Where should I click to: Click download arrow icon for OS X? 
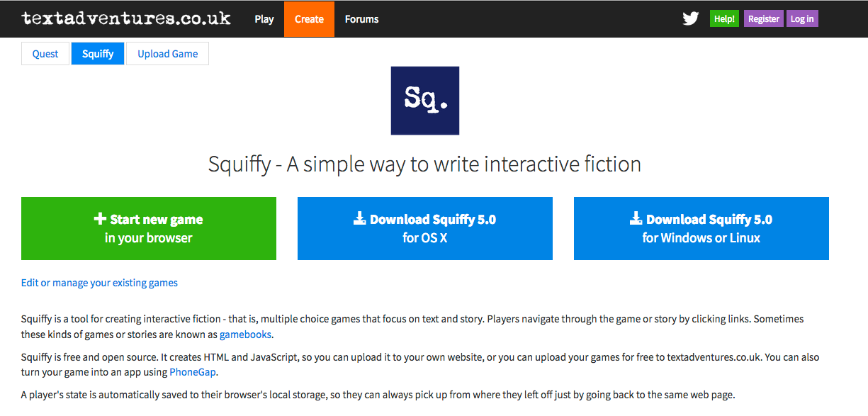(x=359, y=218)
